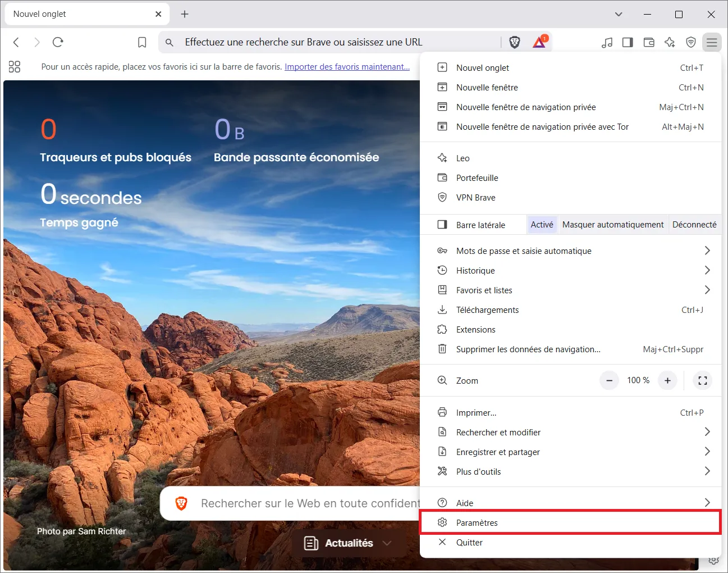728x573 pixels.
Task: Click the Ctrl+T shortcut label
Action: [692, 67]
